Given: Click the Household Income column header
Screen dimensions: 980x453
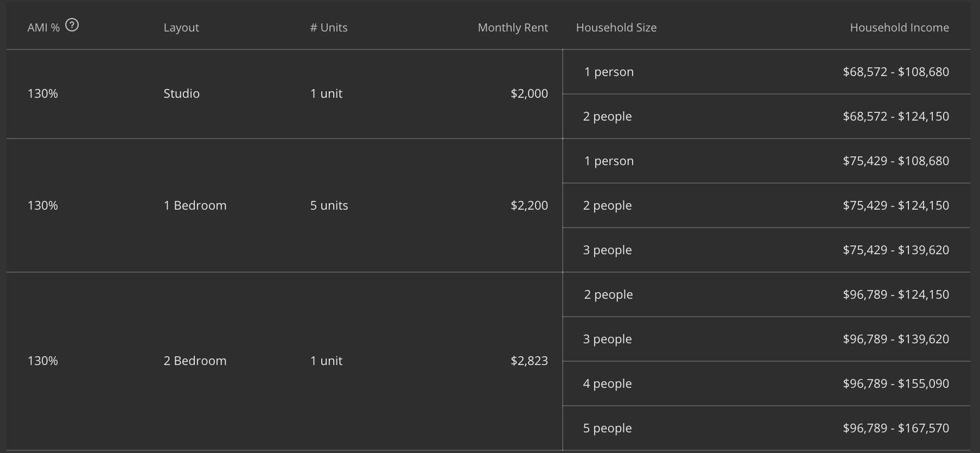Looking at the screenshot, I should pyautogui.click(x=899, y=28).
